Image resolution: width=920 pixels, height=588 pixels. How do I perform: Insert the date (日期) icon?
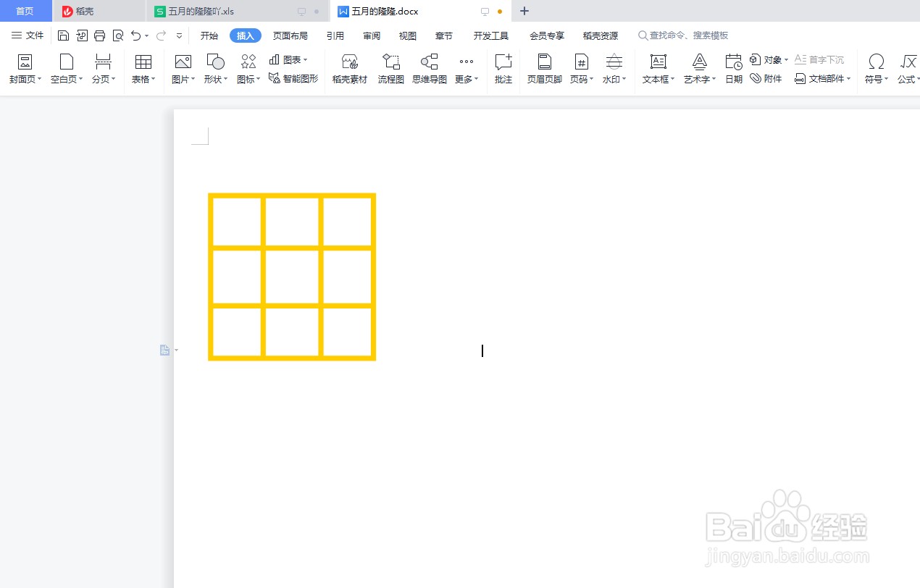(x=734, y=62)
